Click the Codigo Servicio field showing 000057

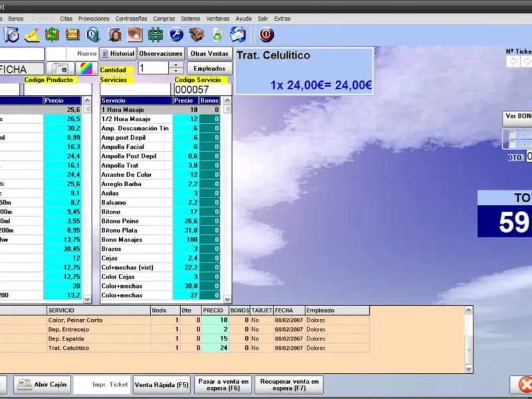203,90
